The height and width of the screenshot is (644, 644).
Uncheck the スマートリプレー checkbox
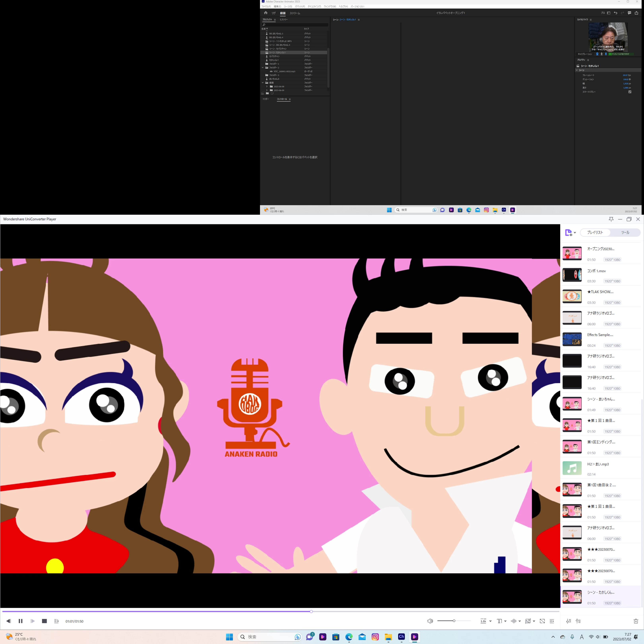(630, 92)
